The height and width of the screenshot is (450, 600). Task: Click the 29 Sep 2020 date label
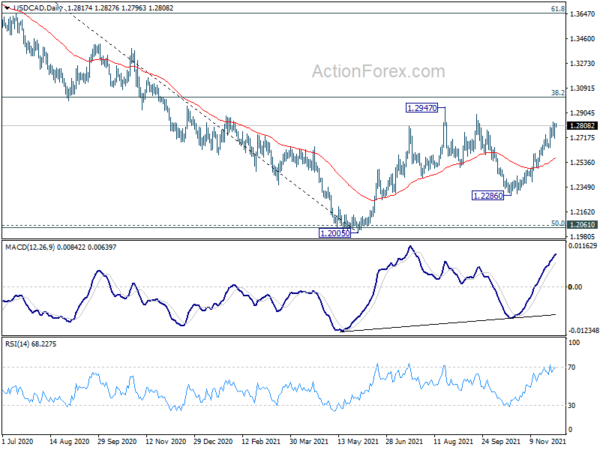click(x=117, y=442)
